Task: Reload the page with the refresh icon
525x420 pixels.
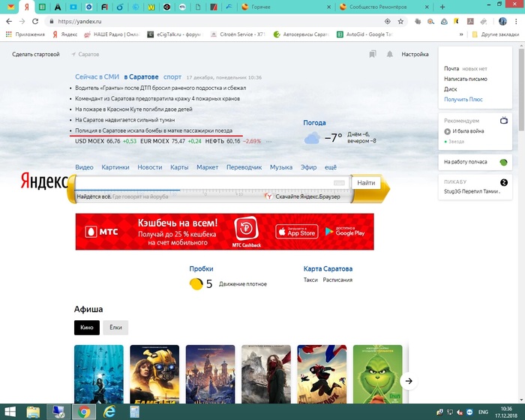Action: [x=35, y=22]
